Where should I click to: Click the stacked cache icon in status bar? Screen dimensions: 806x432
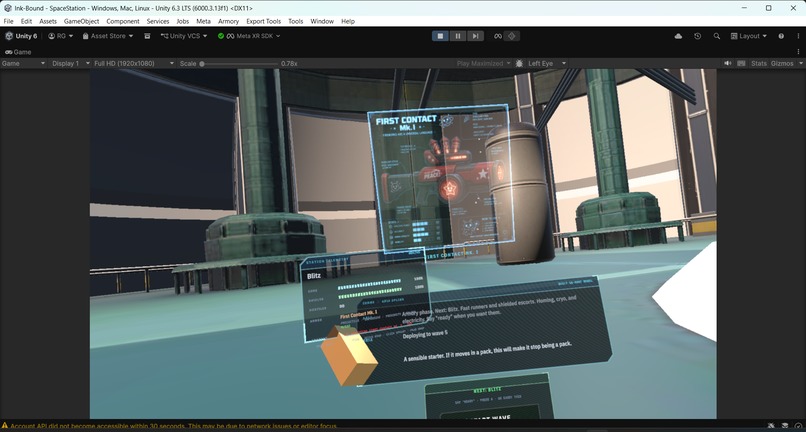click(785, 426)
